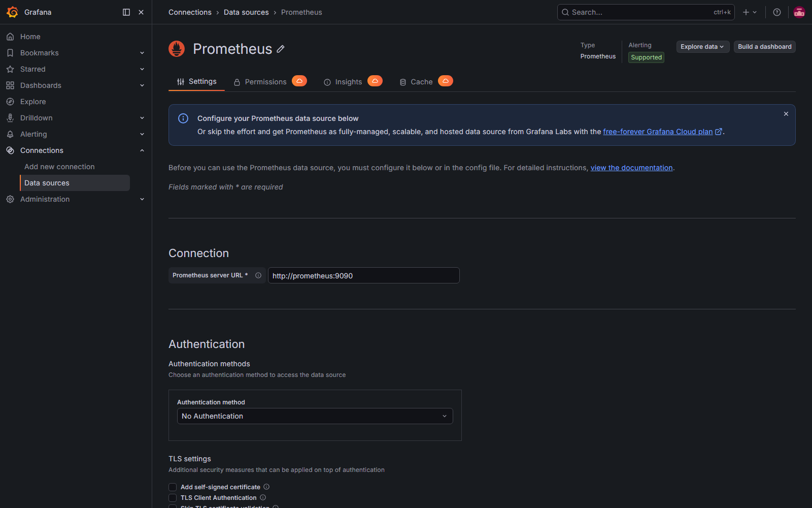Image resolution: width=812 pixels, height=508 pixels.
Task: Click the Alerting bell icon
Action: pyautogui.click(x=10, y=134)
